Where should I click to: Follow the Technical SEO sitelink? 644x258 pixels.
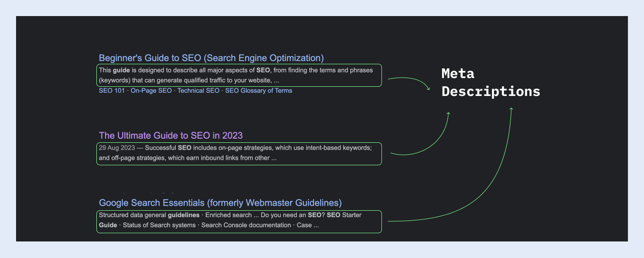pos(198,90)
